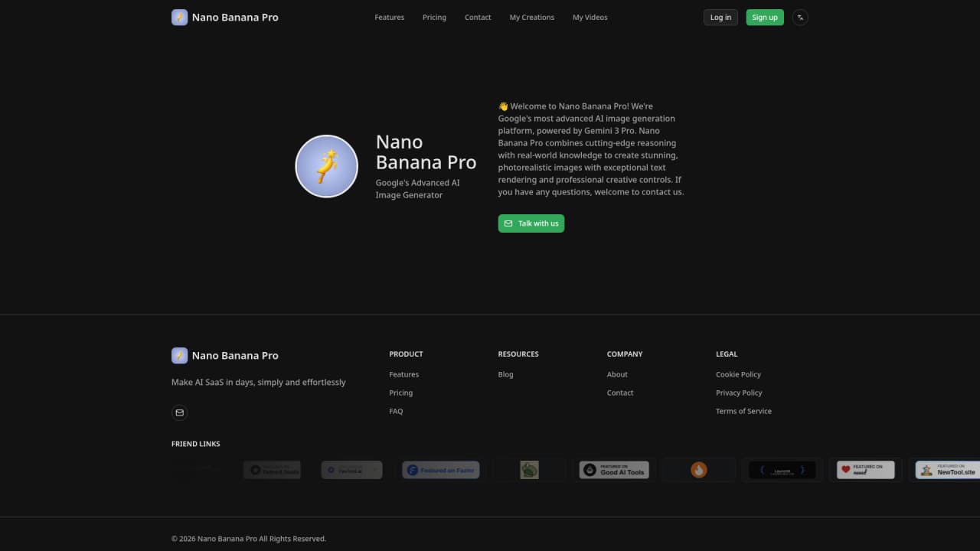Click the PRODUCT footer heading
The height and width of the screenshot is (551, 980).
pyautogui.click(x=407, y=354)
